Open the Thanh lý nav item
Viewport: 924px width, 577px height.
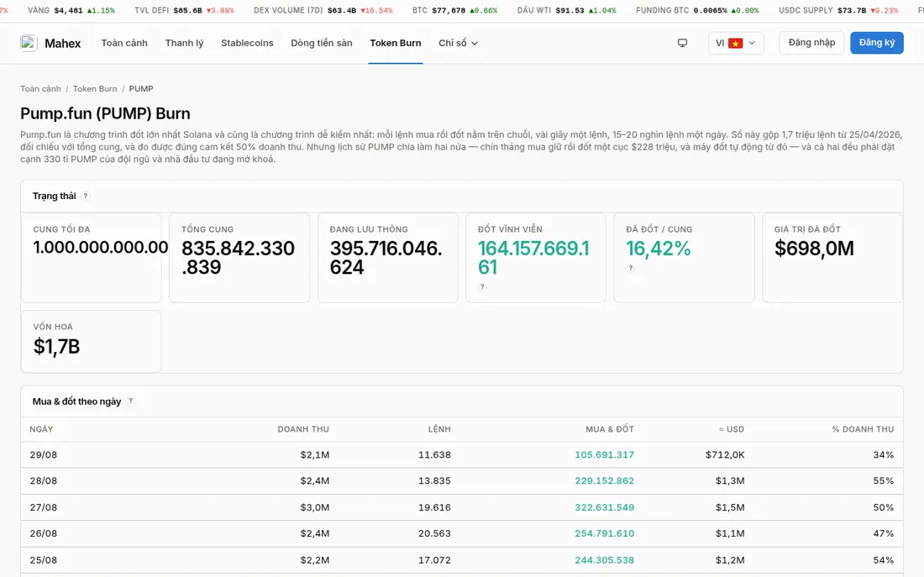pos(185,43)
